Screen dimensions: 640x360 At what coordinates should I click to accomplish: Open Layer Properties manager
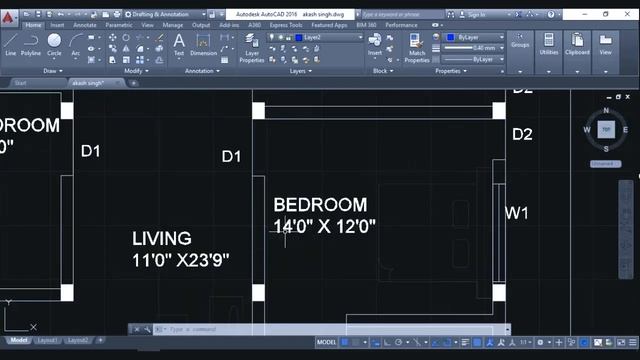[x=251, y=48]
